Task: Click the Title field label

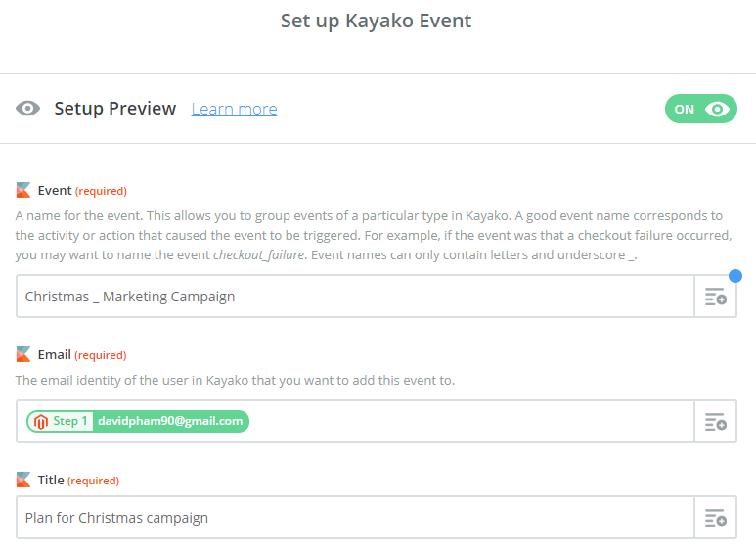Action: pyautogui.click(x=51, y=481)
